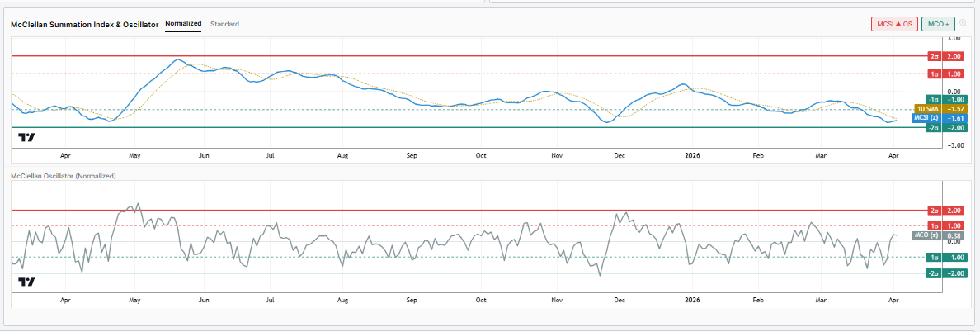Click the 3.00 axis value
This screenshot has height=332, width=980.
(954, 38)
